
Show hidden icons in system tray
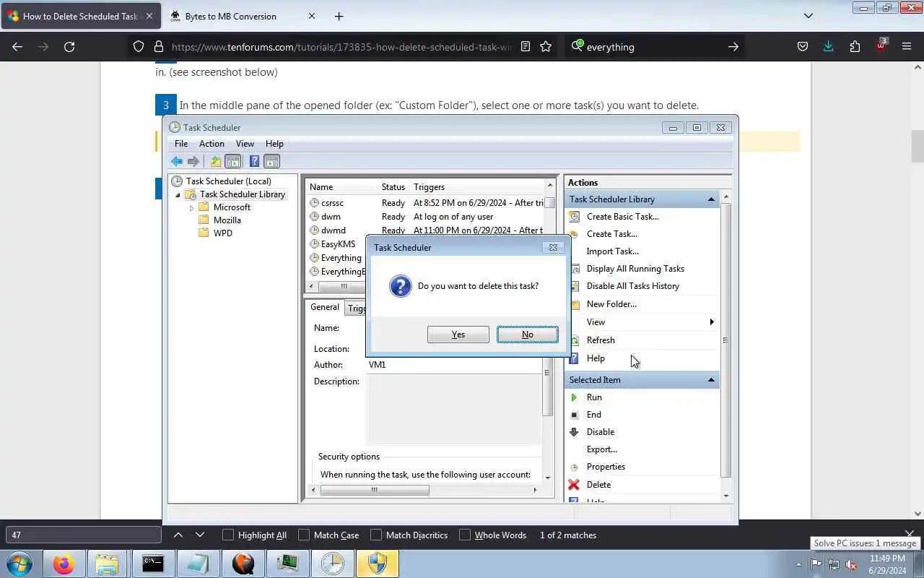click(x=798, y=564)
